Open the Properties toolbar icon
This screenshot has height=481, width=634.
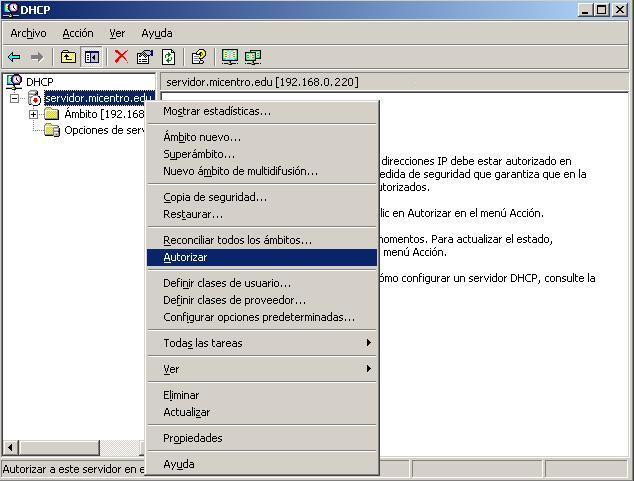pyautogui.click(x=145, y=57)
